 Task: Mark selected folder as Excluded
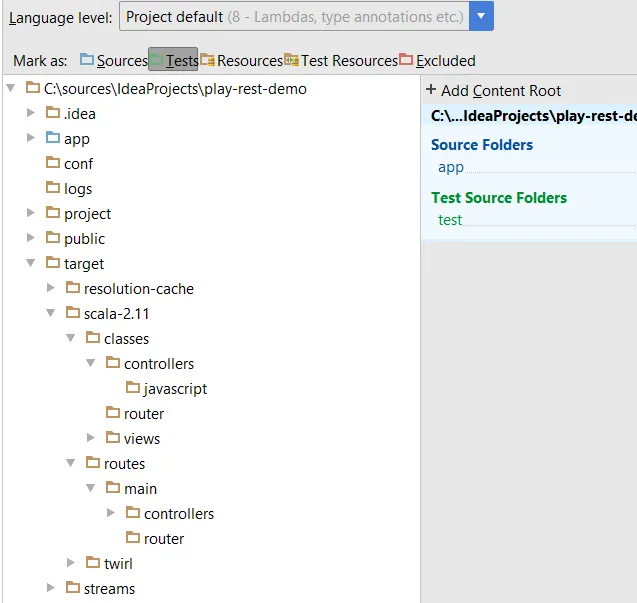point(437,61)
